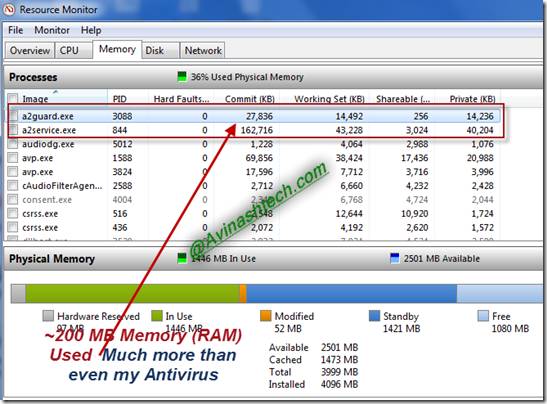Click the Resource Monitor title bar icon
The width and height of the screenshot is (547, 404).
(x=9, y=9)
